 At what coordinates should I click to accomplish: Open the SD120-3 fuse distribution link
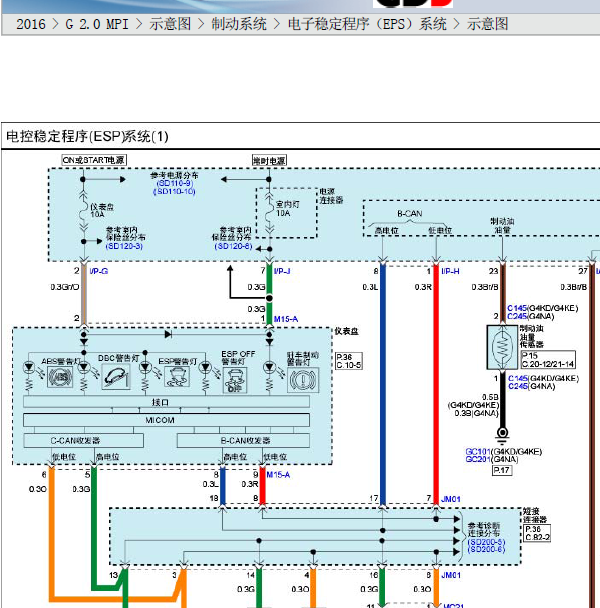(x=124, y=246)
